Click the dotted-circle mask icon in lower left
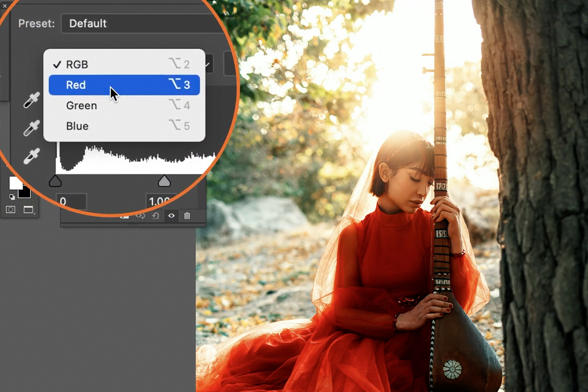This screenshot has height=392, width=588. pos(10,209)
